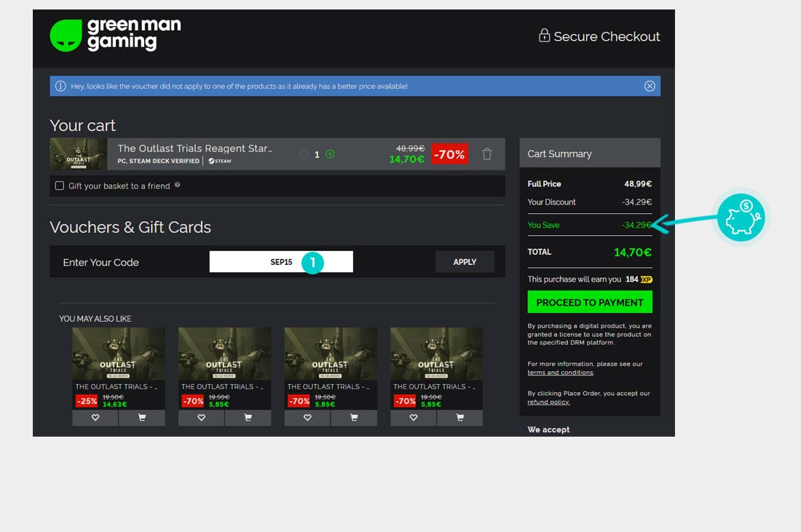Wishlist the second recommended Outlast item
The height and width of the screenshot is (532, 801).
[202, 418]
